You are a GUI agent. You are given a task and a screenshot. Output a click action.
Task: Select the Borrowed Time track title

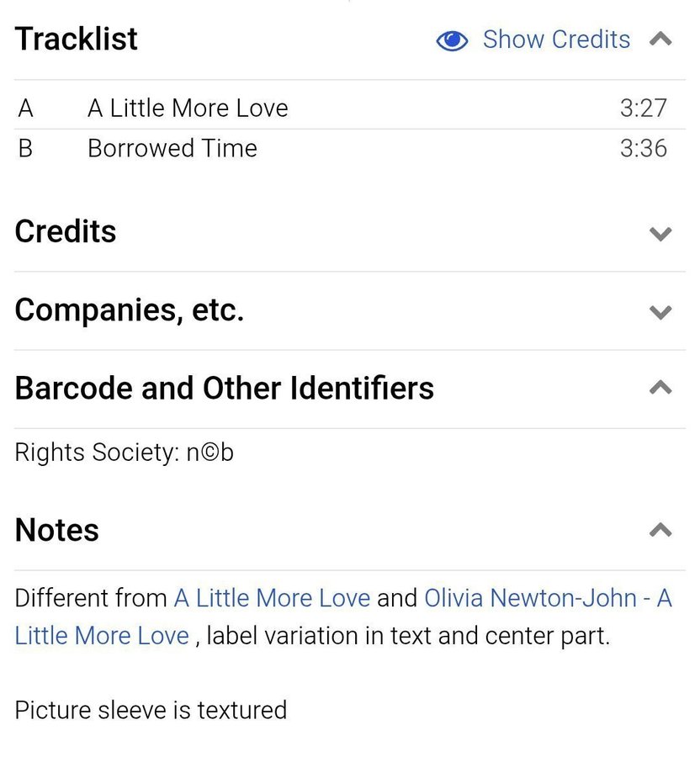pos(172,148)
